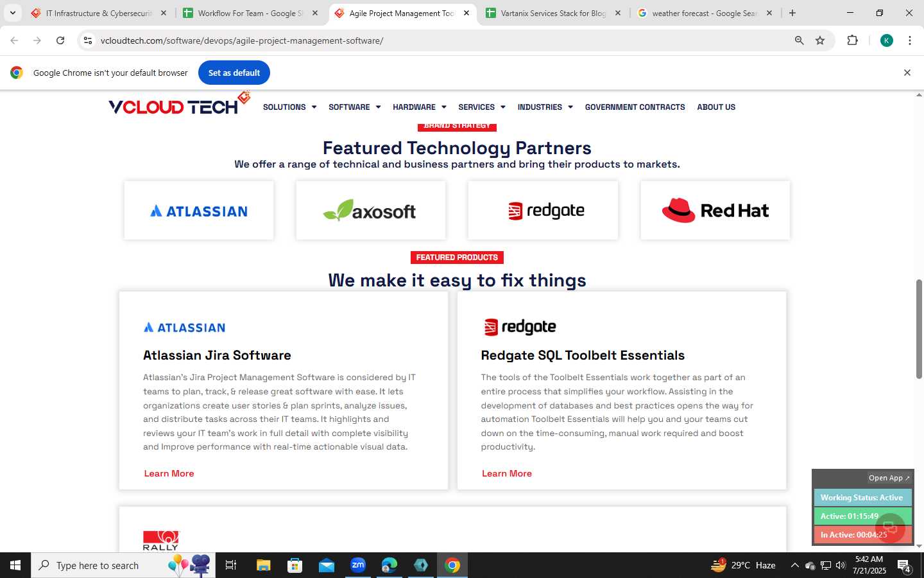Bookmark this page with star icon
This screenshot has width=924, height=578.
820,40
